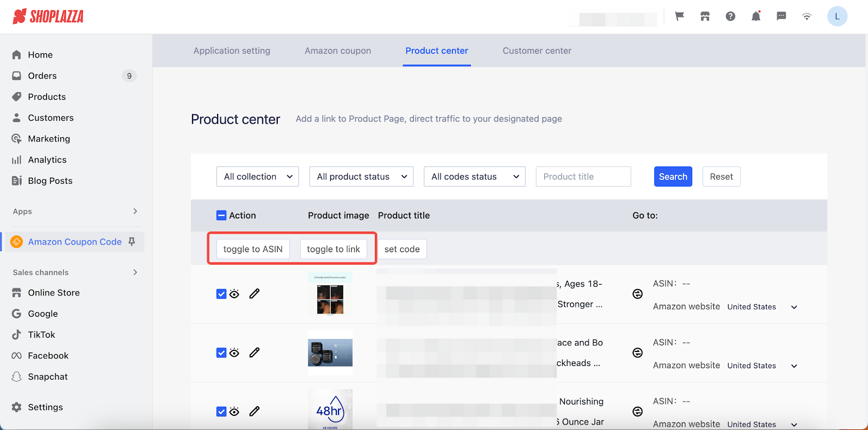Open the dark faces product thumbnail

click(330, 294)
